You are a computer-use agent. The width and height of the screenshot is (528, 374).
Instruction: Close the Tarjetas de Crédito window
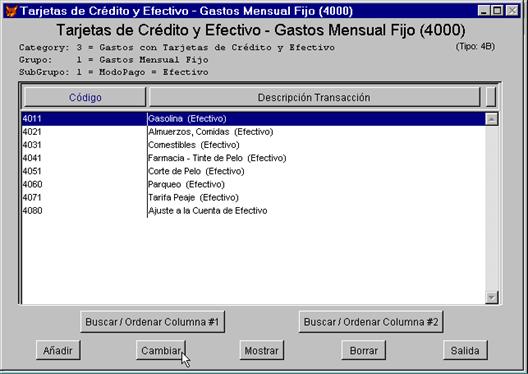pos(512,11)
